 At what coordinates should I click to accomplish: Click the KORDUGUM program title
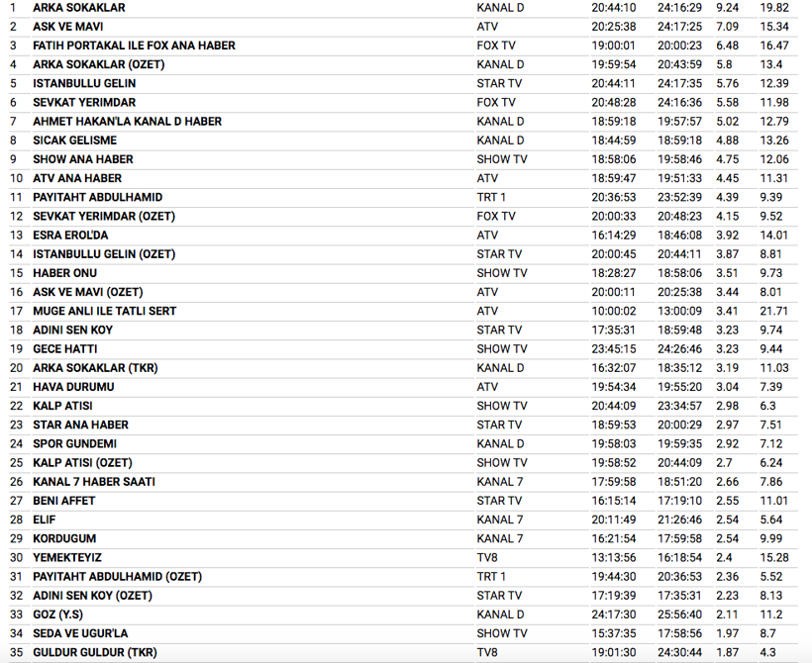pos(65,538)
